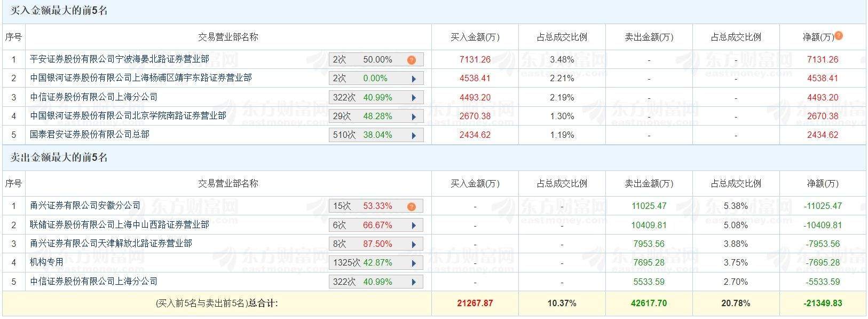Expand details arrow for 中国银河上海杨浦区靖宇东路 row
The width and height of the screenshot is (868, 319).
pyautogui.click(x=414, y=79)
